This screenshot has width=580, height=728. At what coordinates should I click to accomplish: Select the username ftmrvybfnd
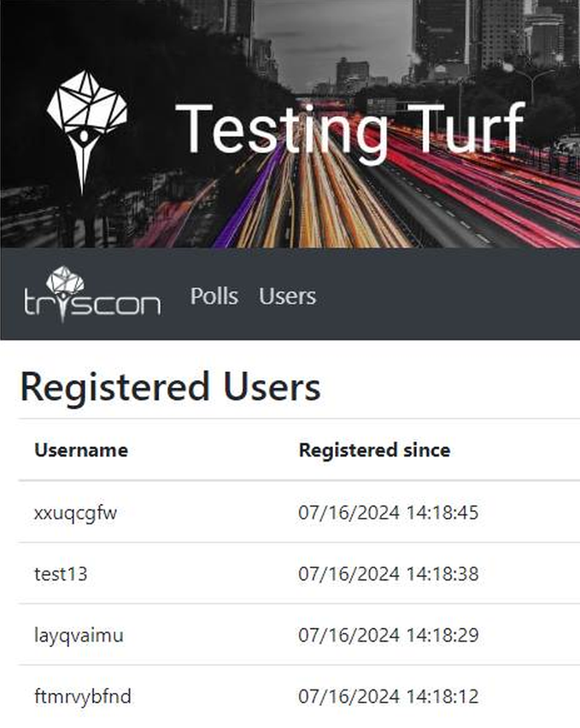click(x=83, y=697)
